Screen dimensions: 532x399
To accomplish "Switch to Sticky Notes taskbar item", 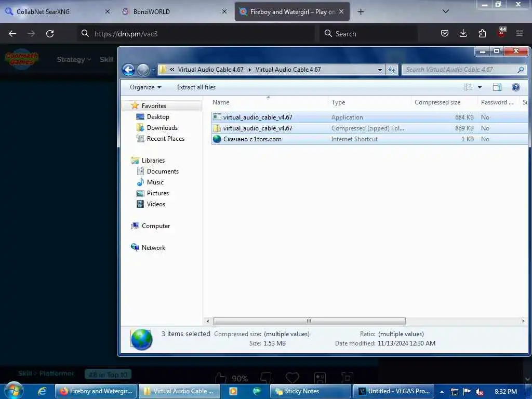I will coord(311,391).
